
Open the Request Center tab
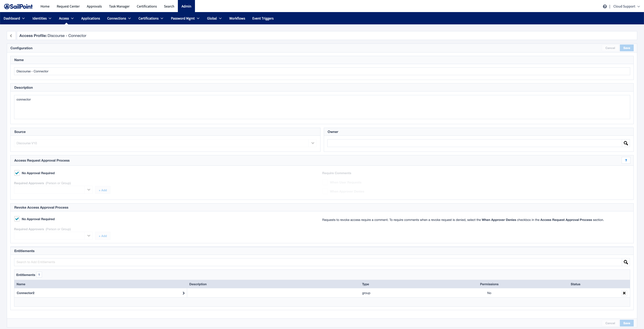click(x=68, y=6)
